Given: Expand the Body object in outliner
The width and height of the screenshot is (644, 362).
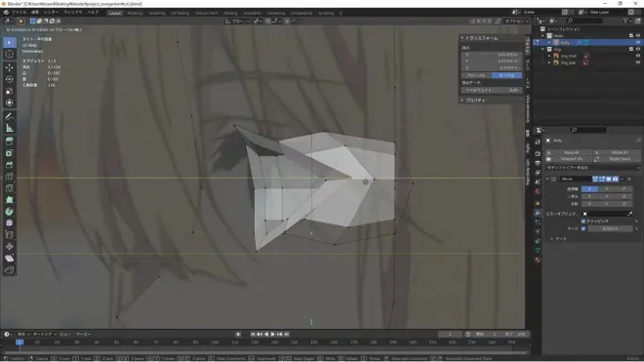Looking at the screenshot, I should (549, 42).
